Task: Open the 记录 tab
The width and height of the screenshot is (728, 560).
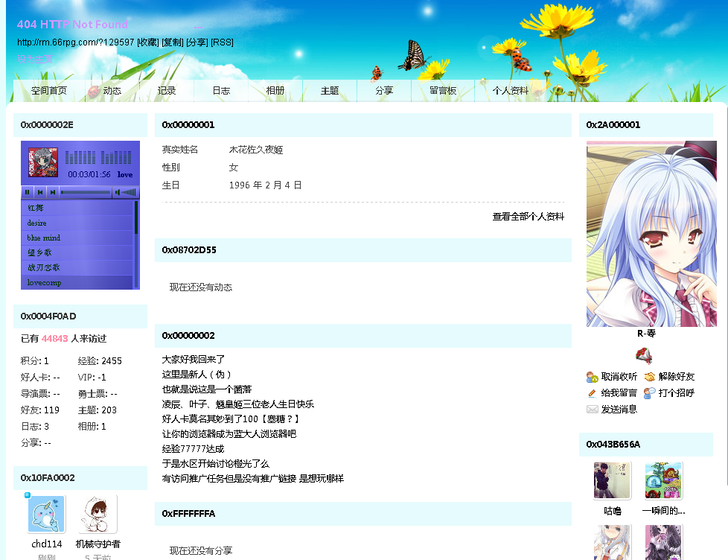Action: click(x=167, y=91)
